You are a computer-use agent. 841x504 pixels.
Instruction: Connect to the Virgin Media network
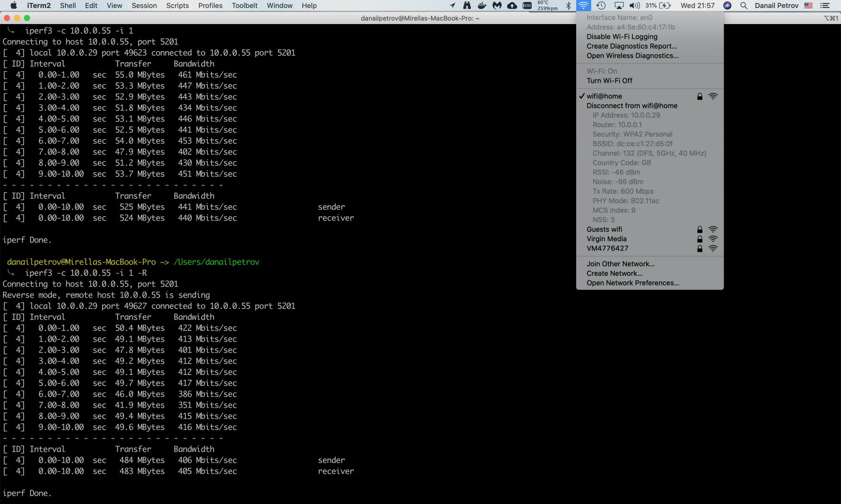[x=606, y=238]
